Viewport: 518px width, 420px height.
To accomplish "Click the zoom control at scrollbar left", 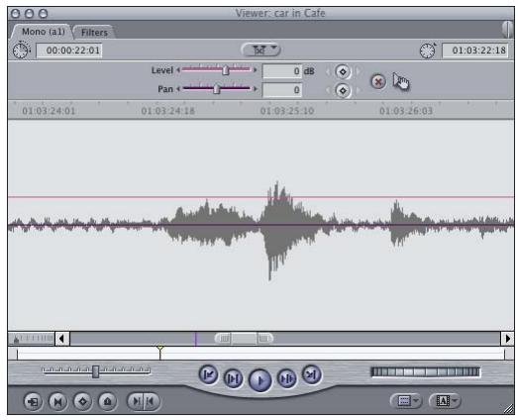I will pos(32,339).
